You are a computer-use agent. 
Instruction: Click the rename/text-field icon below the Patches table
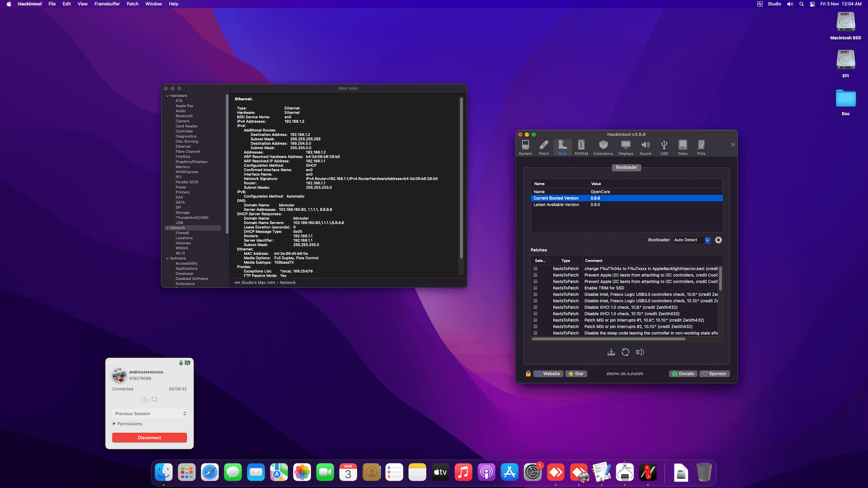640,352
